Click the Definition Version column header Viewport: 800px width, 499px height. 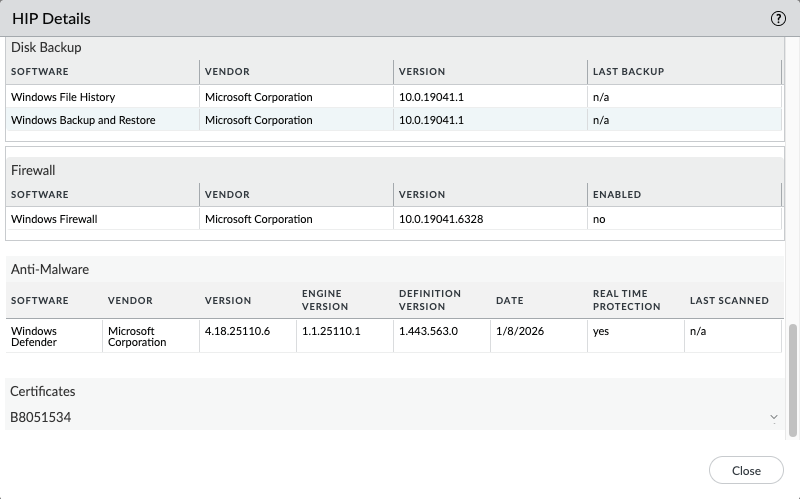tap(430, 300)
